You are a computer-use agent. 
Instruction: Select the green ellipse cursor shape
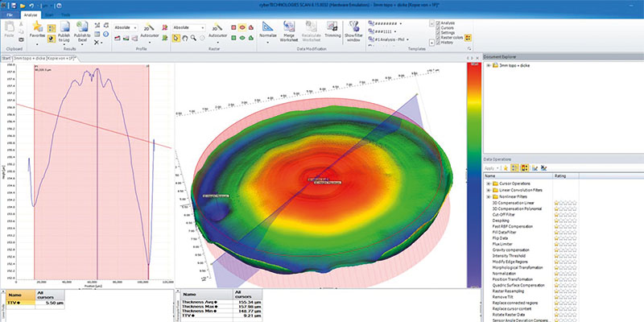(242, 38)
